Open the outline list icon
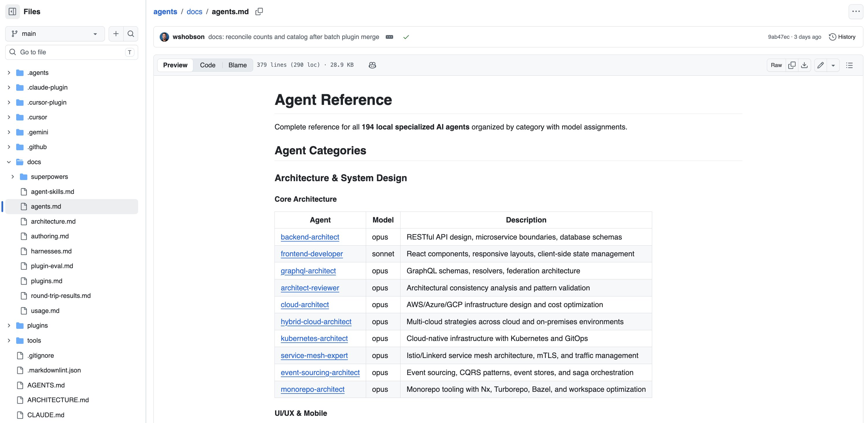This screenshot has width=868, height=423. pyautogui.click(x=850, y=65)
